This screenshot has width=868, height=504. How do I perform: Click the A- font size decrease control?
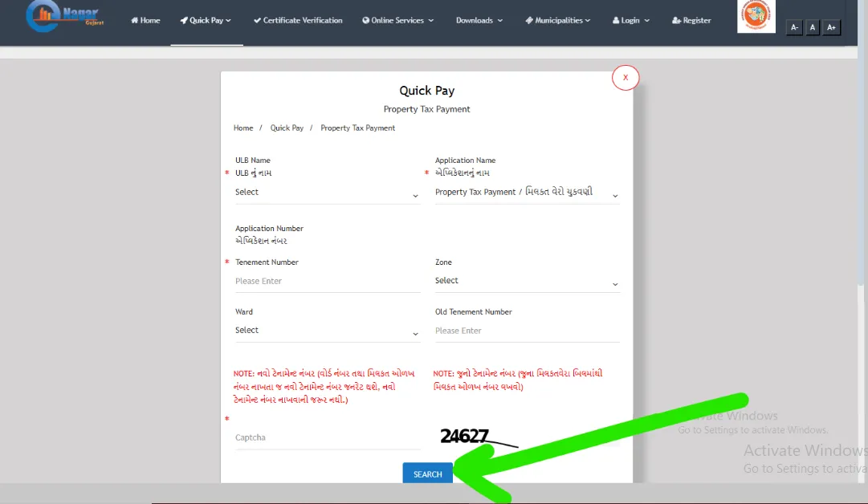pyautogui.click(x=794, y=26)
